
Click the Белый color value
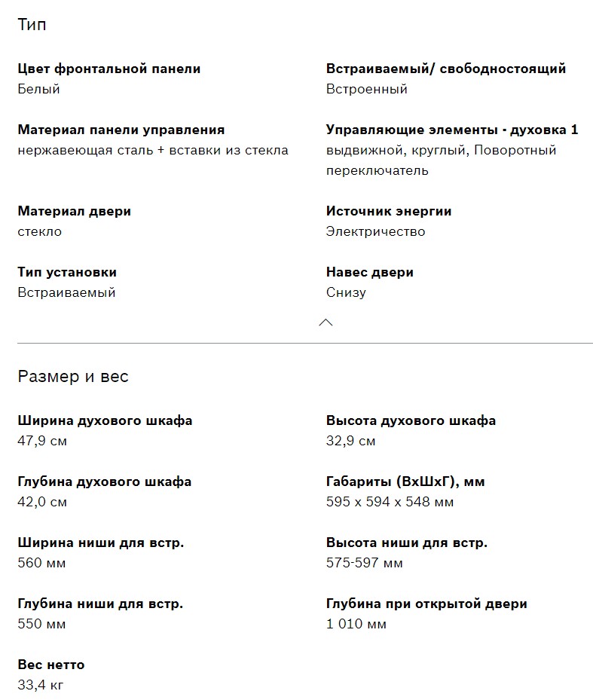coord(38,89)
